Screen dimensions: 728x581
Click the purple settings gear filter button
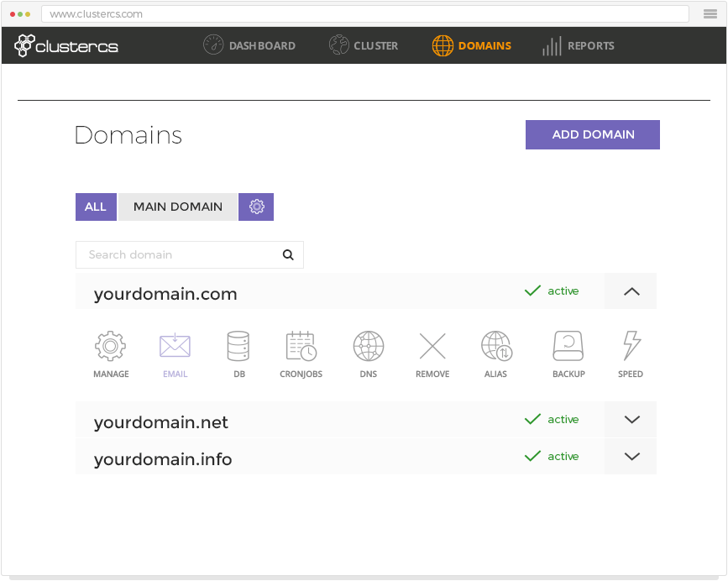pos(256,207)
